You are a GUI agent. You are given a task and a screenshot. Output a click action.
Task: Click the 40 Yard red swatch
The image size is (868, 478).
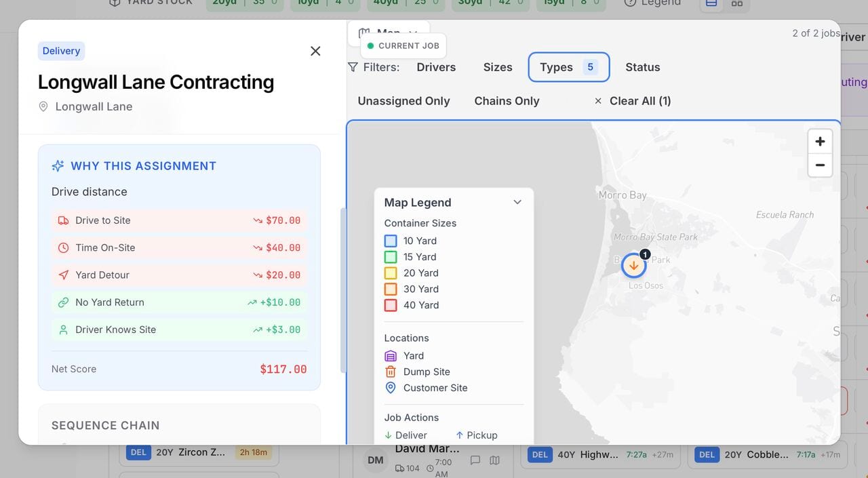click(x=391, y=305)
